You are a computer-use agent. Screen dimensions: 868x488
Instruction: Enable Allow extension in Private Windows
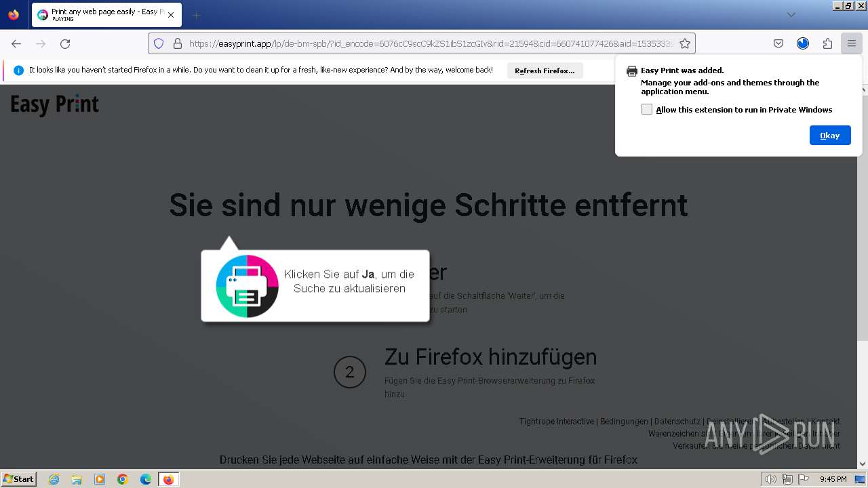click(647, 109)
